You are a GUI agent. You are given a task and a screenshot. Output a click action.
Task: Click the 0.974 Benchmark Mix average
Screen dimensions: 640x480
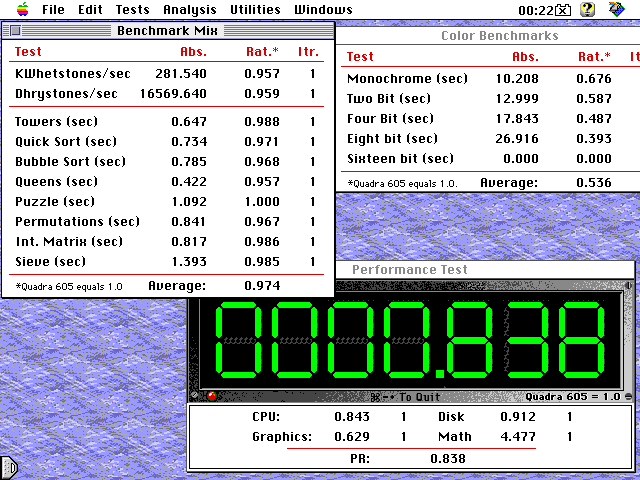(262, 286)
